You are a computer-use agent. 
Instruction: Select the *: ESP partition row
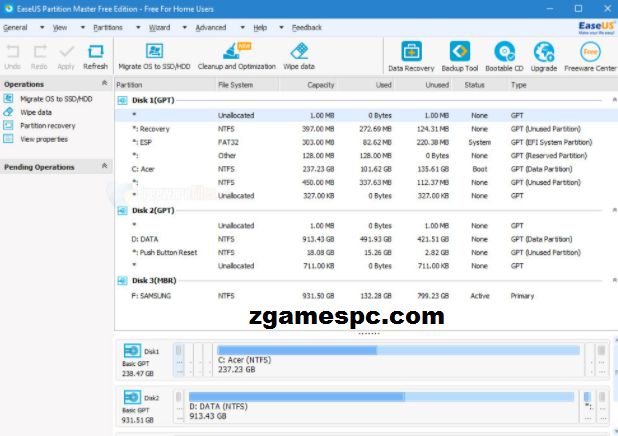(366, 142)
